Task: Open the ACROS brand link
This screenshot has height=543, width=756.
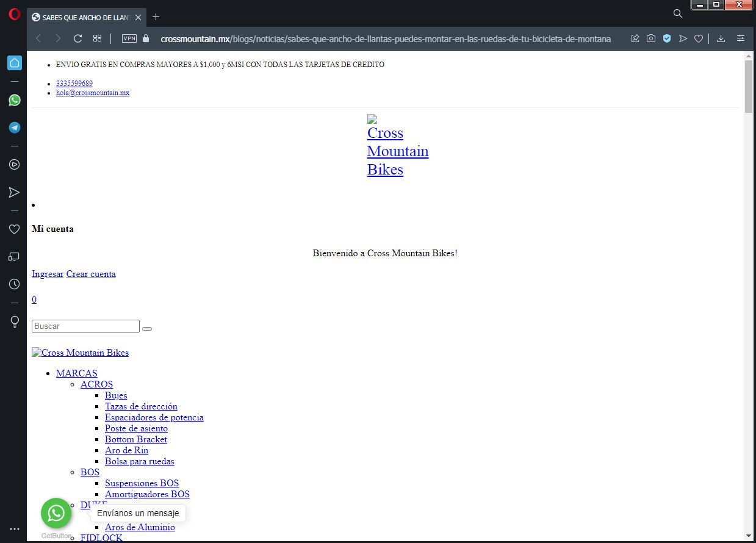Action: pos(96,384)
